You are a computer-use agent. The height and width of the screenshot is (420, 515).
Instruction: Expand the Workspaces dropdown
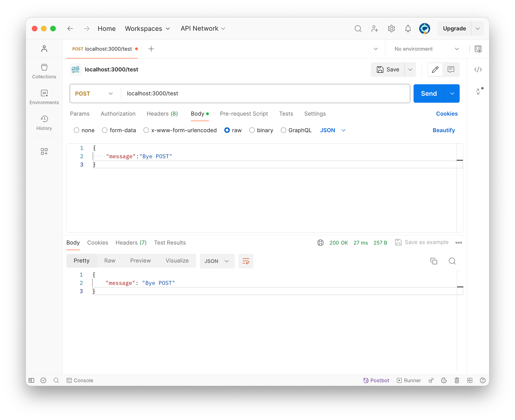pyautogui.click(x=147, y=29)
